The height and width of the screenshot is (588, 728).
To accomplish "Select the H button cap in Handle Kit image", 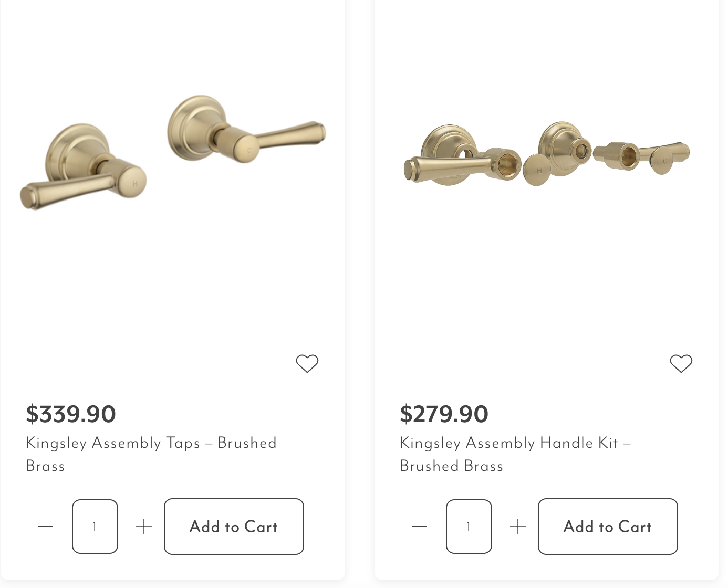I will [x=538, y=170].
